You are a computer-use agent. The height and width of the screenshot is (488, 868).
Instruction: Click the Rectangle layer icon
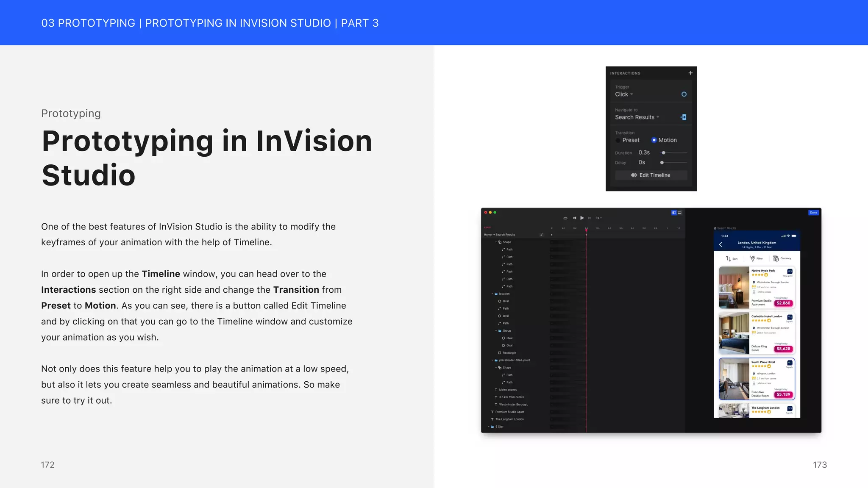point(500,353)
